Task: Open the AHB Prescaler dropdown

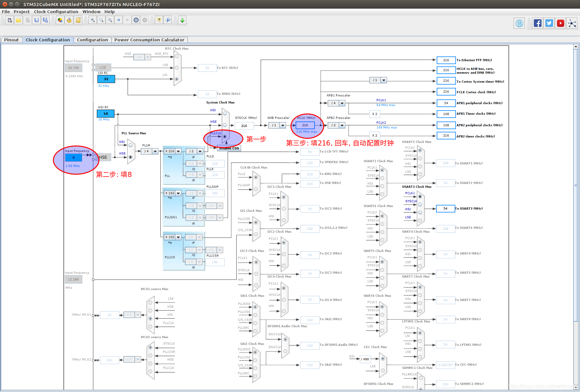Action: tap(283, 125)
